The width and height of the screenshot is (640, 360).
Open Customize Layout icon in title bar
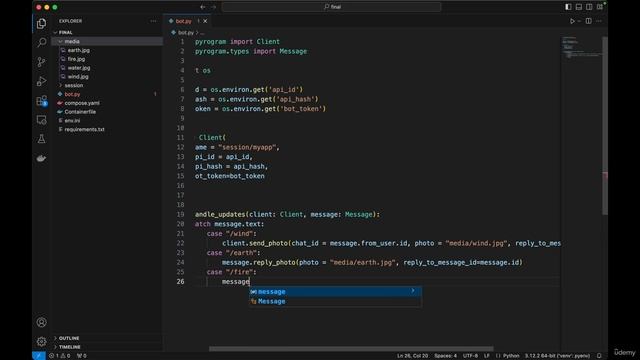tap(600, 7)
